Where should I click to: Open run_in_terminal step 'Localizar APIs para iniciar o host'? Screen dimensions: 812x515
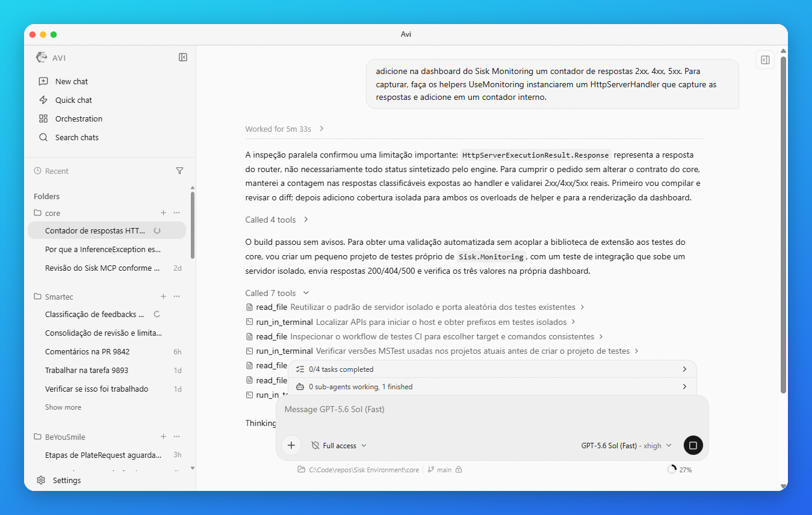click(x=411, y=322)
